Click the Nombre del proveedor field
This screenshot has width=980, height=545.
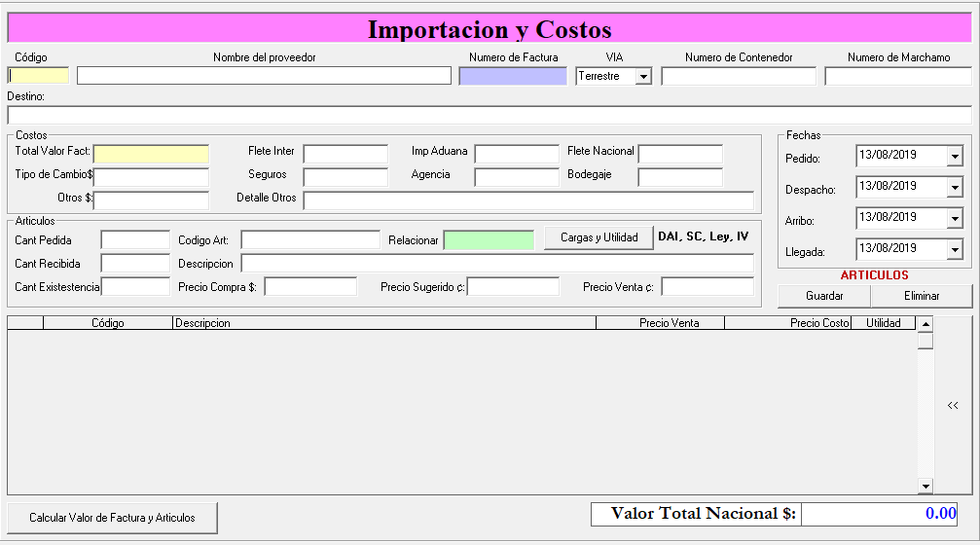264,76
